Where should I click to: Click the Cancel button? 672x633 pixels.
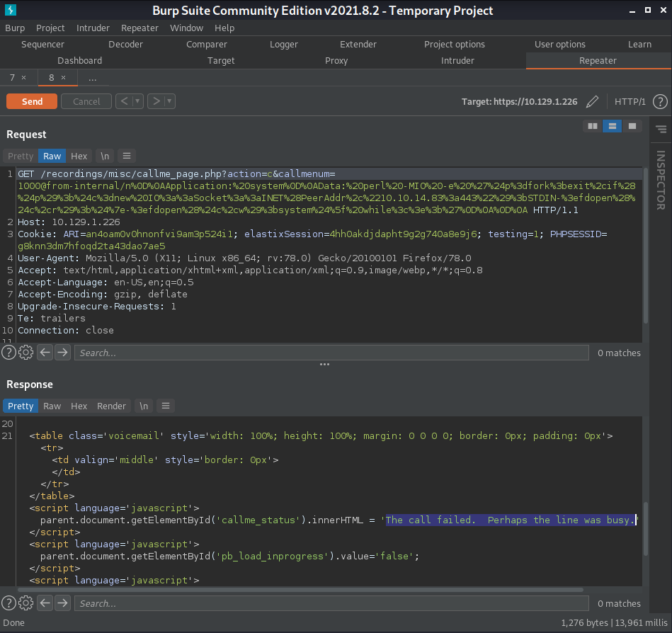(x=86, y=101)
